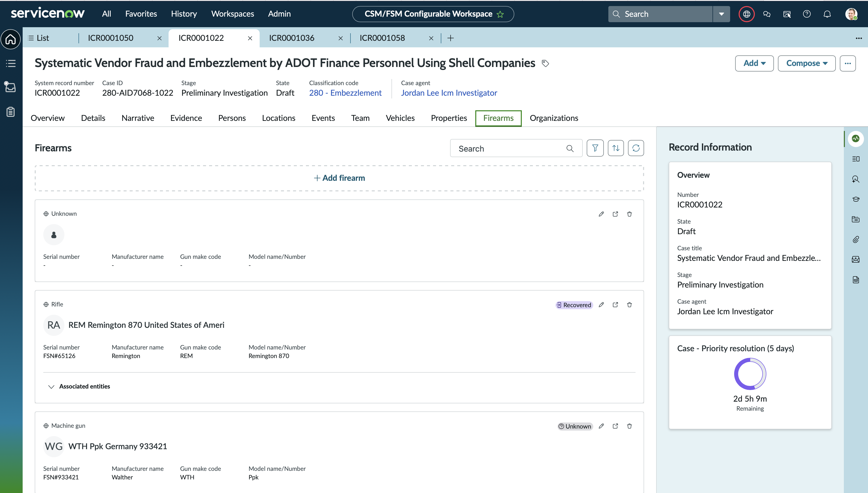868x493 pixels.
Task: Delete the Machine gun firearm card
Action: [x=629, y=426]
